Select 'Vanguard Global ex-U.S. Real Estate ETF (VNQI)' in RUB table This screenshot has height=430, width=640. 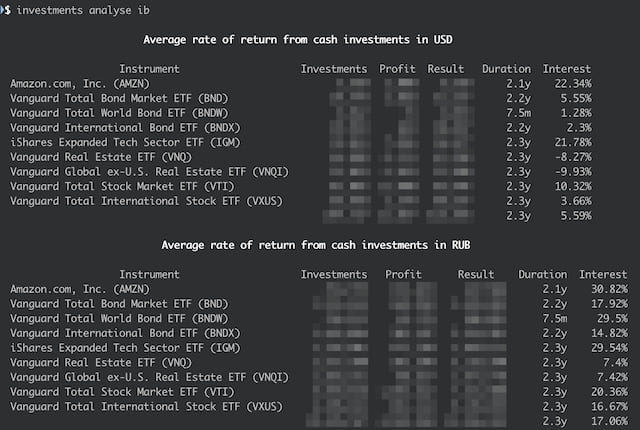tap(149, 377)
